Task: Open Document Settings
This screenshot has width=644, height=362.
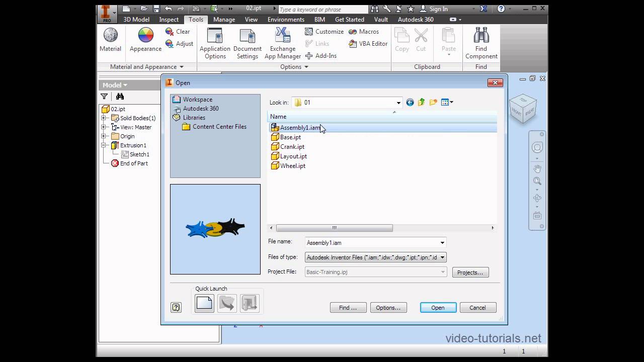Action: [248, 44]
